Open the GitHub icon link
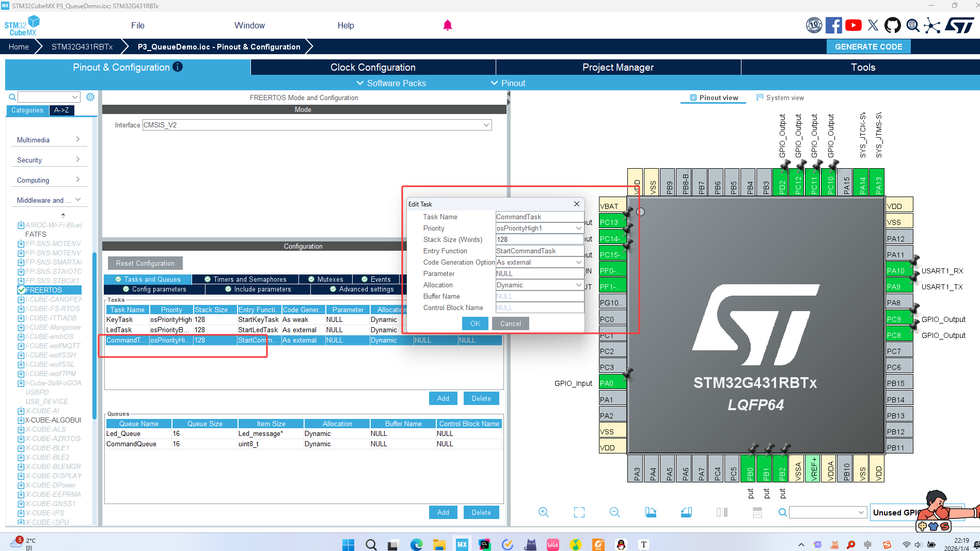 coord(893,25)
